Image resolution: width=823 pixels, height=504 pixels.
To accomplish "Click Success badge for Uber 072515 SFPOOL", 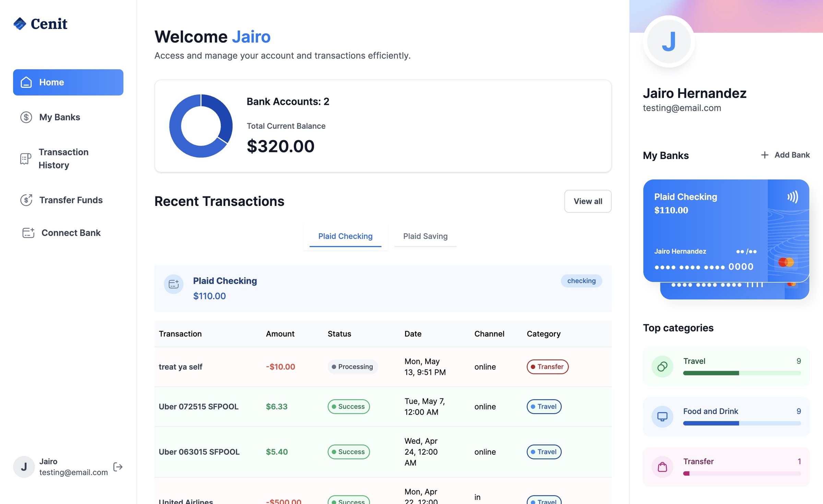I will (348, 406).
